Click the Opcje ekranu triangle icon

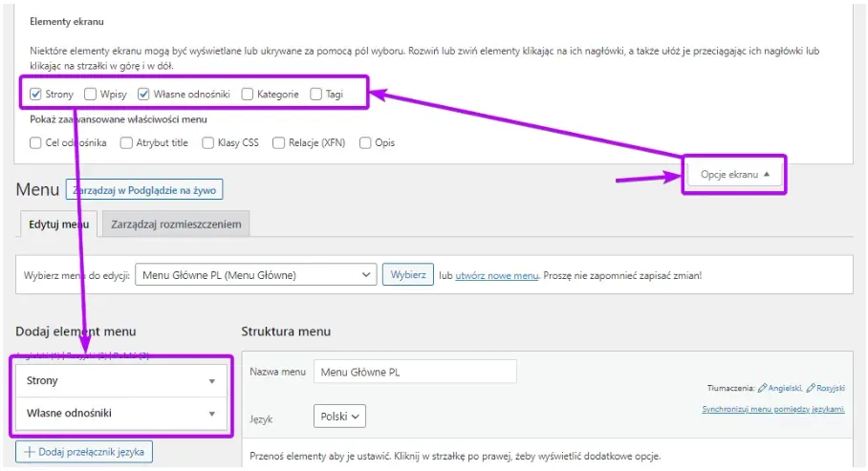[x=767, y=174]
